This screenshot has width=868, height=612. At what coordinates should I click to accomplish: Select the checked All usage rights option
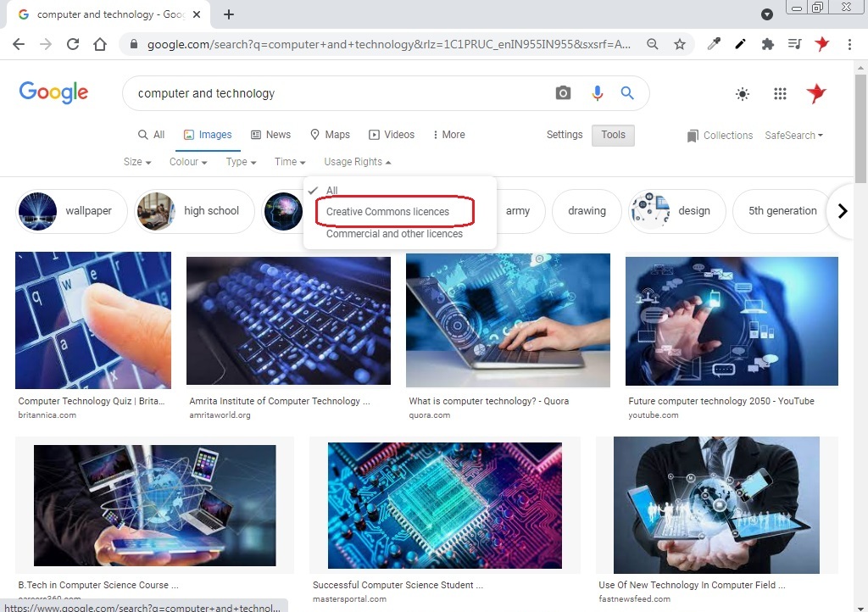331,191
